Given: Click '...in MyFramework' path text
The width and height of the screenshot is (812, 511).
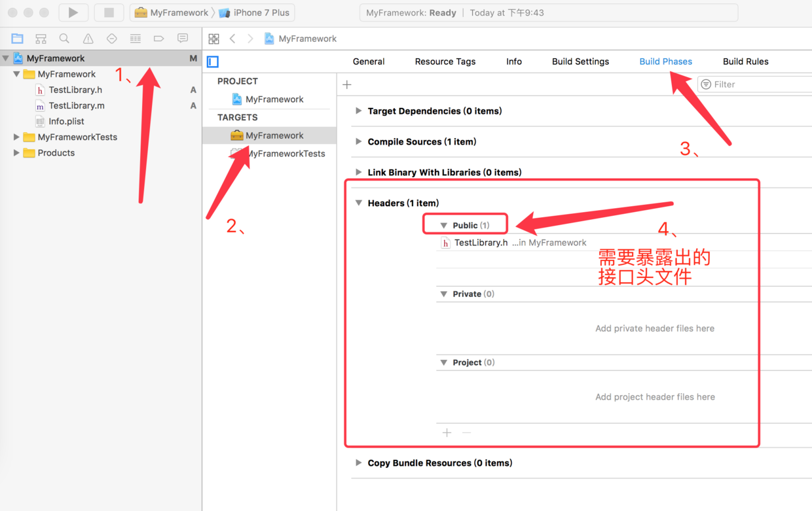Looking at the screenshot, I should coord(549,243).
